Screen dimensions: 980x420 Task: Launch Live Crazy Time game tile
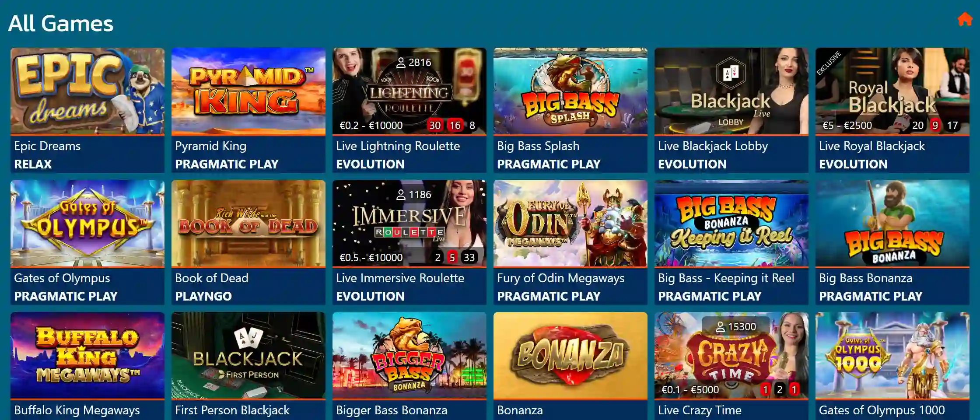(731, 355)
